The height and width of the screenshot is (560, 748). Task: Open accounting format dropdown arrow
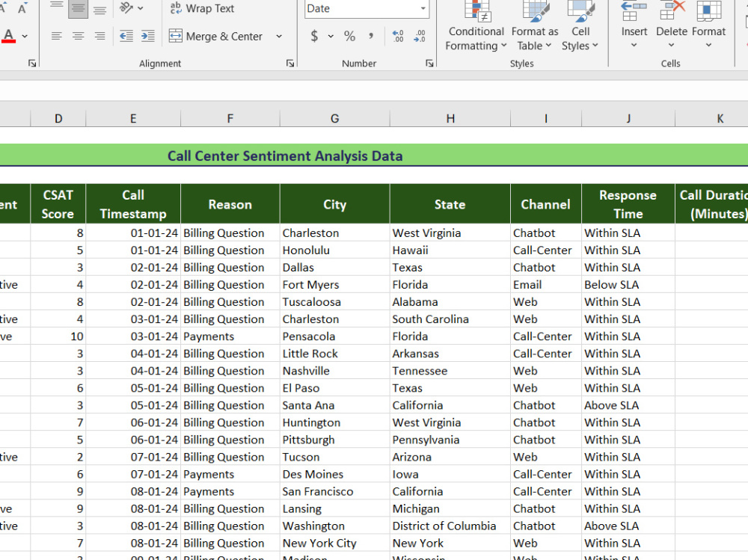point(331,36)
